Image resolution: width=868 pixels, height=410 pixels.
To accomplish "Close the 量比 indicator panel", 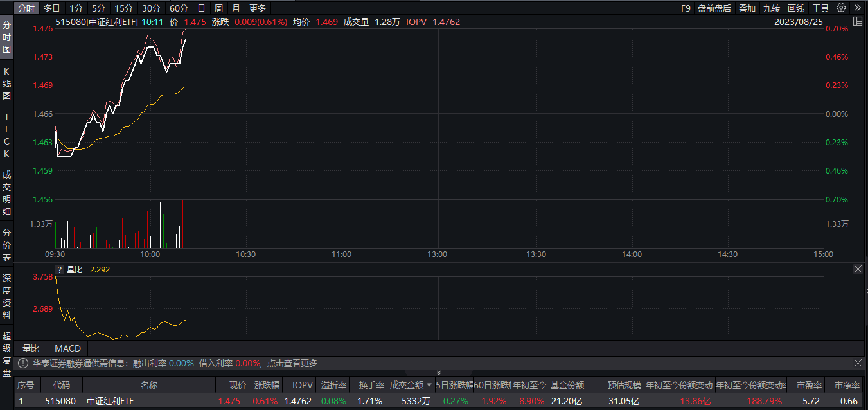I will coord(858,269).
